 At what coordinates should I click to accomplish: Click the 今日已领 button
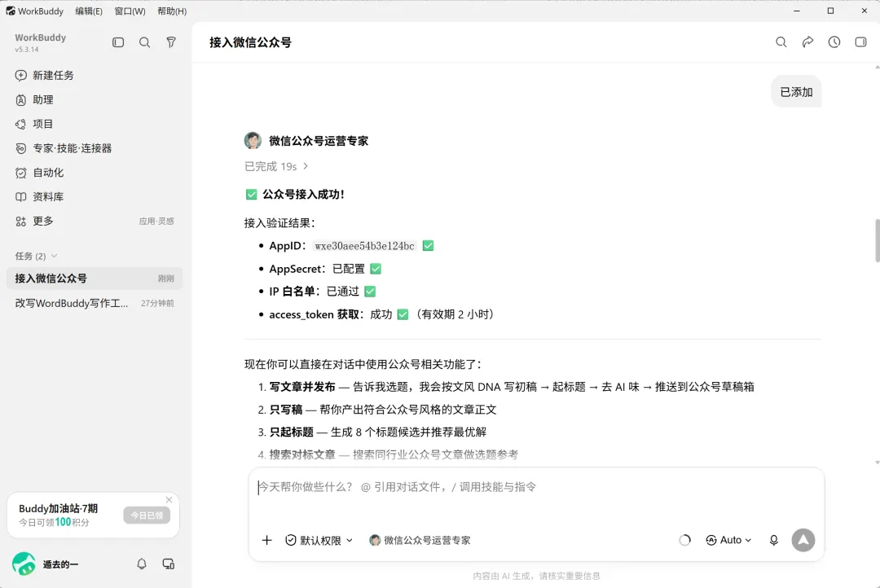147,515
